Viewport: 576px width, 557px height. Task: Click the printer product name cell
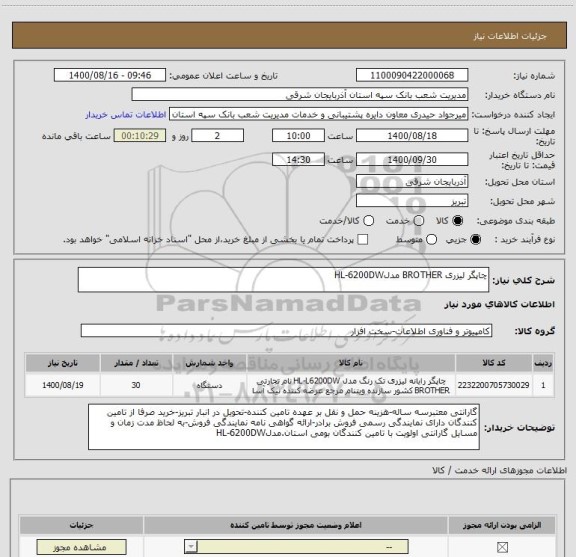pos(351,385)
